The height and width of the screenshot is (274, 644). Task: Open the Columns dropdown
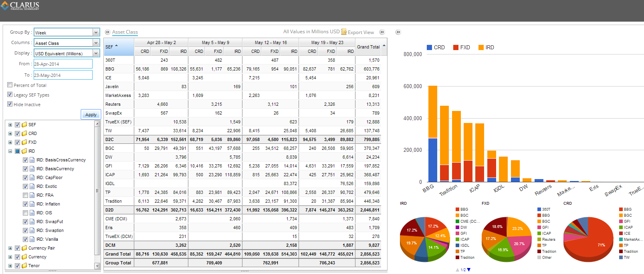(96, 43)
